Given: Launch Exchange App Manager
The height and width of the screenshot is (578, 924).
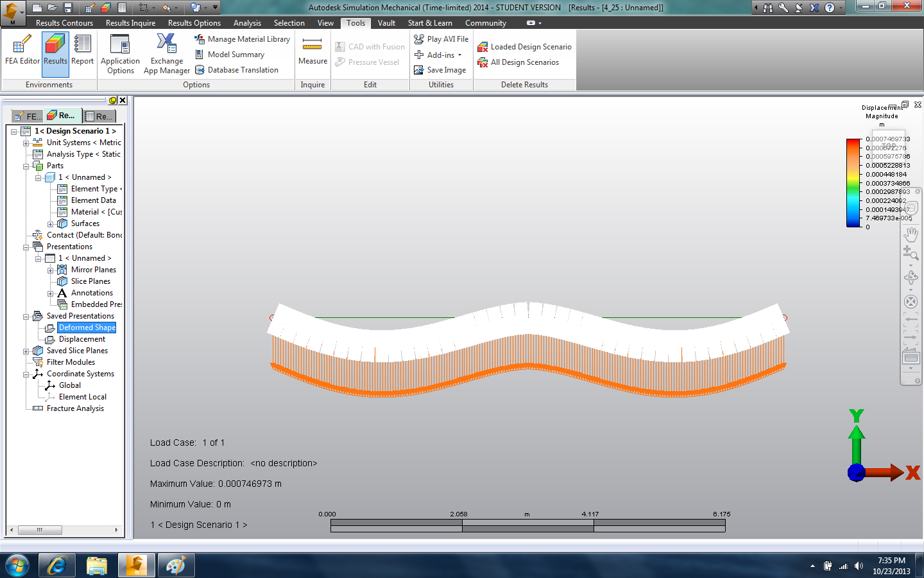Looking at the screenshot, I should click(167, 55).
